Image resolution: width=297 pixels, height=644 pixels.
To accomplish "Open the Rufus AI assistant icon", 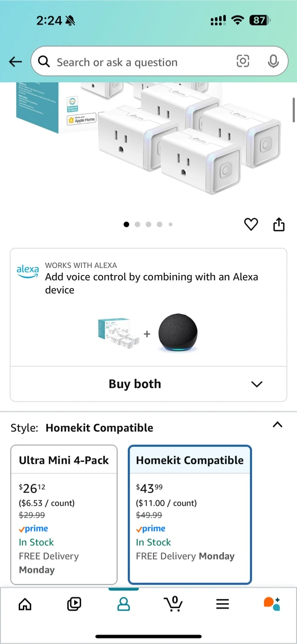I will click(272, 604).
